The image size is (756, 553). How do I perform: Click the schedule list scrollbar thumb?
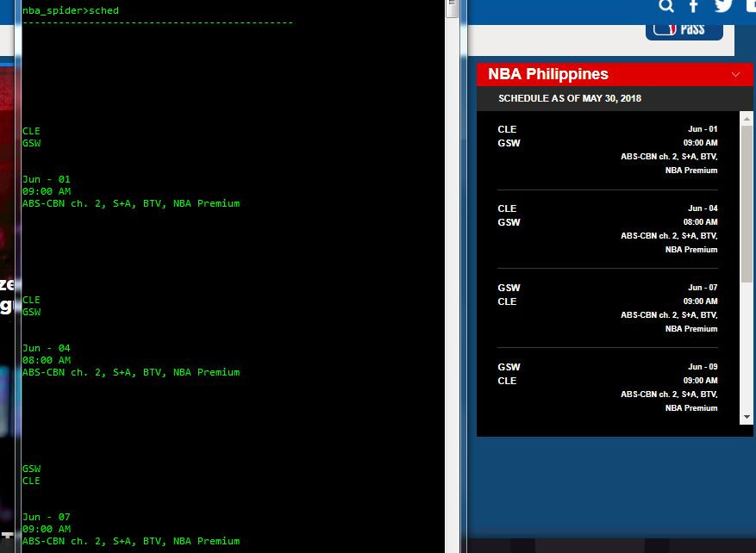click(x=747, y=204)
